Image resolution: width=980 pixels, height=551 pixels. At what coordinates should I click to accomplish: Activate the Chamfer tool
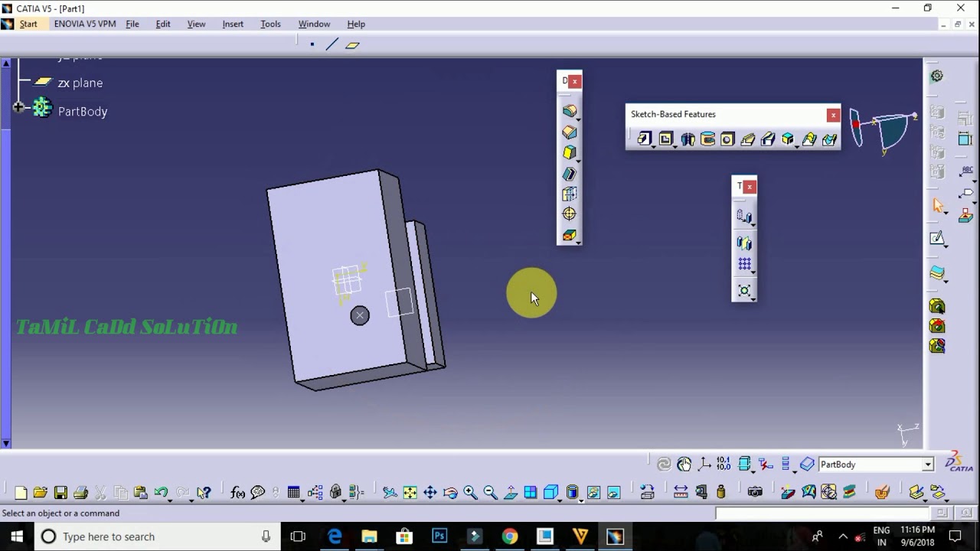[569, 132]
